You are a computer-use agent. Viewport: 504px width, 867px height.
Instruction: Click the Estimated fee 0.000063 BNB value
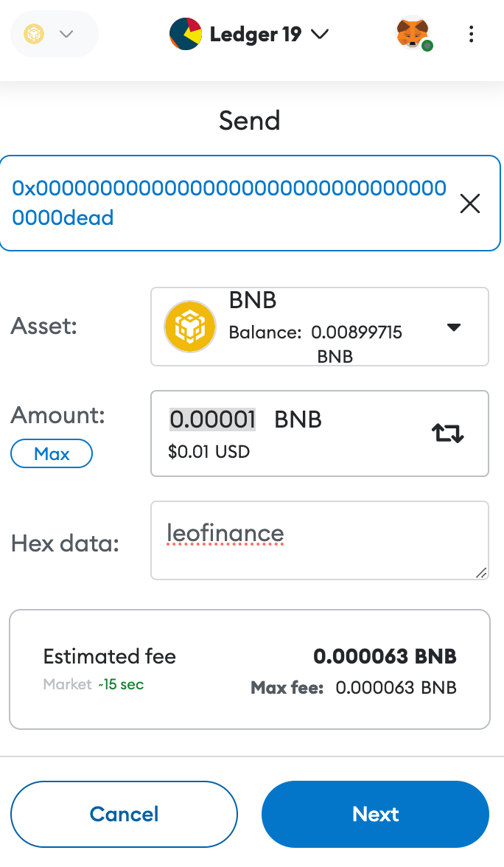(x=385, y=656)
